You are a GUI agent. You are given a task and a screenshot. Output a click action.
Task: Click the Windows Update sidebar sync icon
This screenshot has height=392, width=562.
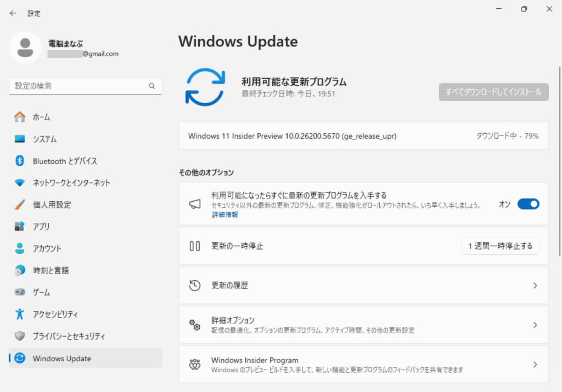[20, 358]
